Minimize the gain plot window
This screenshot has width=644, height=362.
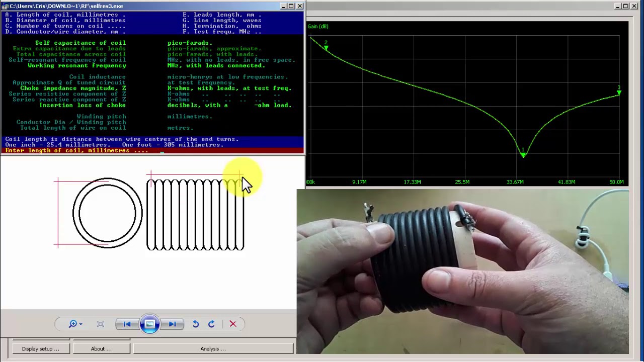(618, 6)
